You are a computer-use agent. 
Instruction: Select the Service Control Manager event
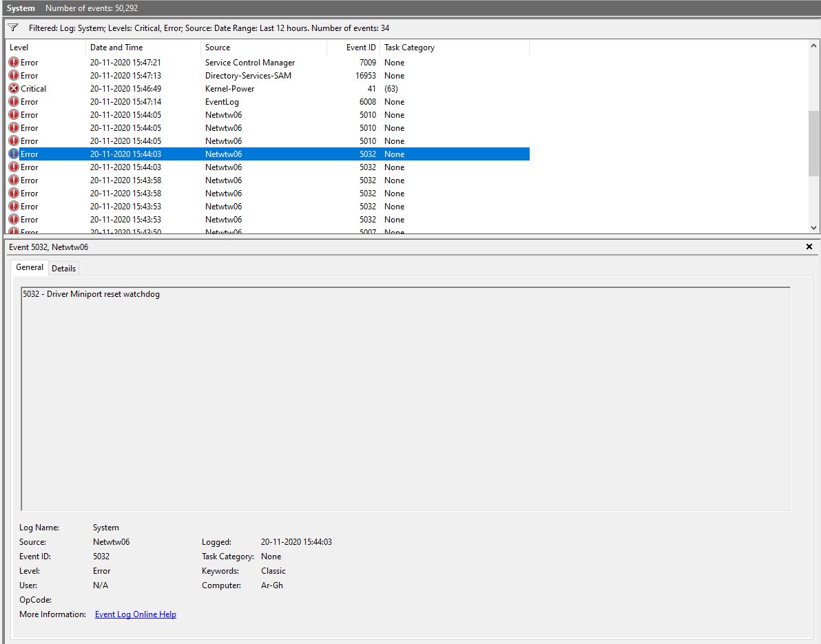pos(267,62)
